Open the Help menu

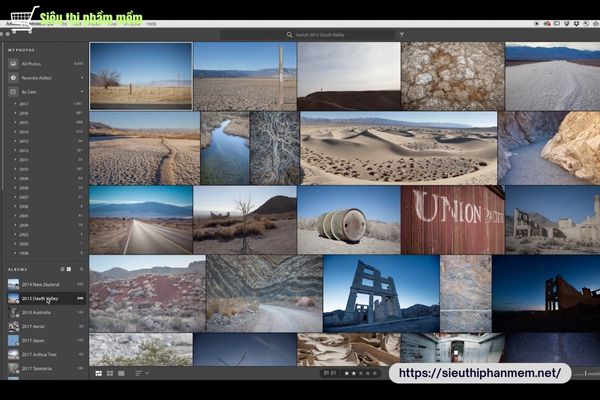(151, 24)
